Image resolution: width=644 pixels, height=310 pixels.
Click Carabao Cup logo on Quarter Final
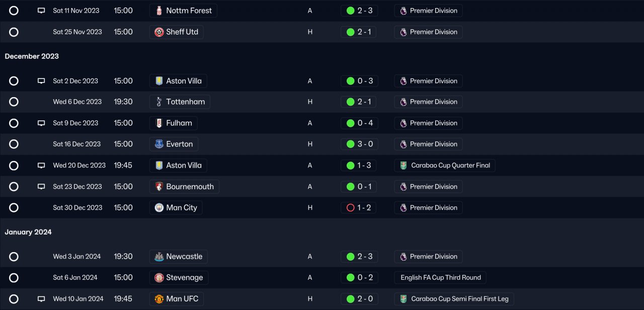(404, 166)
